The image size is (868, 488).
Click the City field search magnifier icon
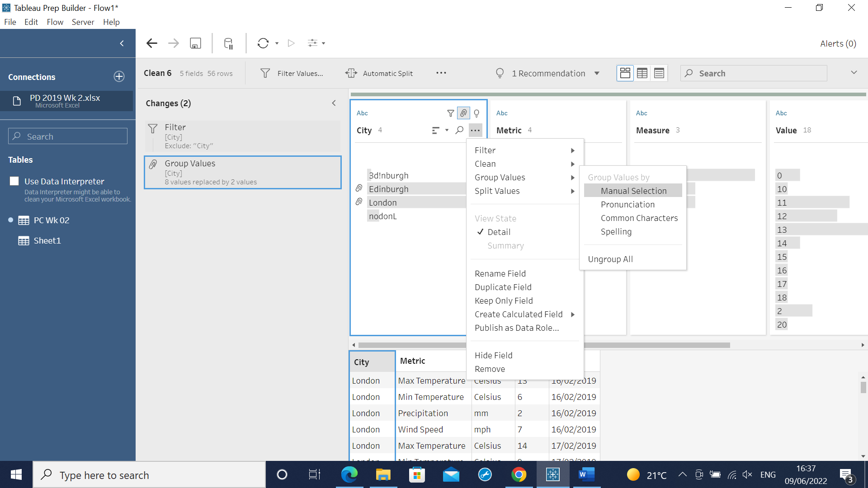tap(459, 130)
